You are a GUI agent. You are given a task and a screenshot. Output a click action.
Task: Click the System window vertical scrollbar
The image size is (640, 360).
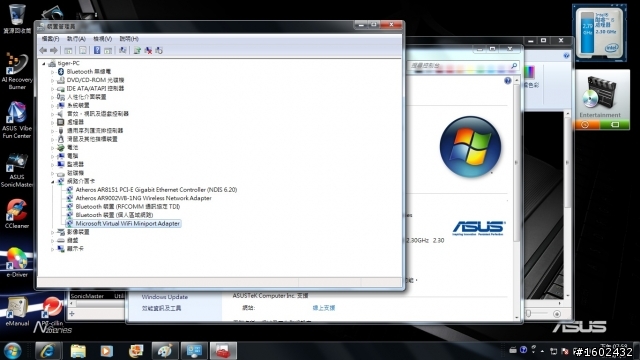517,198
